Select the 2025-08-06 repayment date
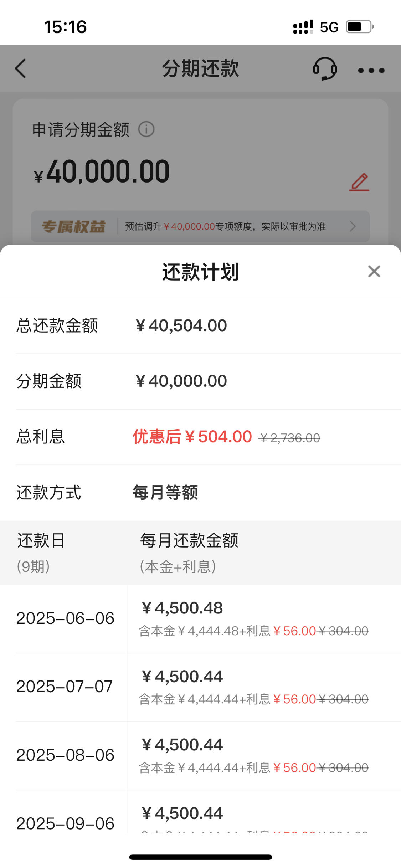The width and height of the screenshot is (401, 868). [65, 755]
